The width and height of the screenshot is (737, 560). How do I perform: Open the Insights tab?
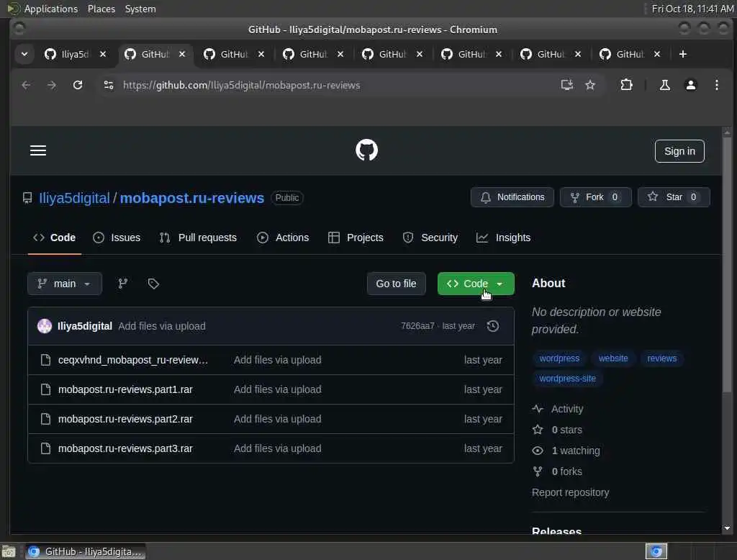pyautogui.click(x=503, y=238)
